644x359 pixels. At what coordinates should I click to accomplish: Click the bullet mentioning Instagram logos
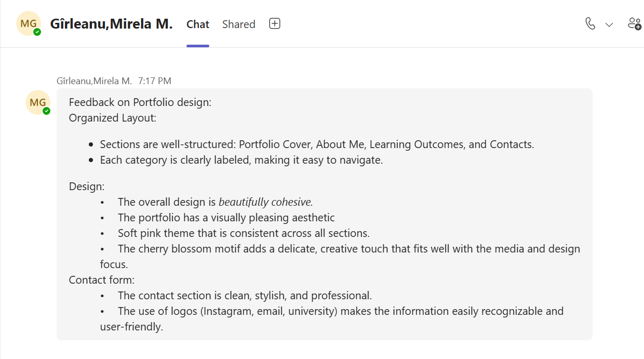(x=340, y=311)
